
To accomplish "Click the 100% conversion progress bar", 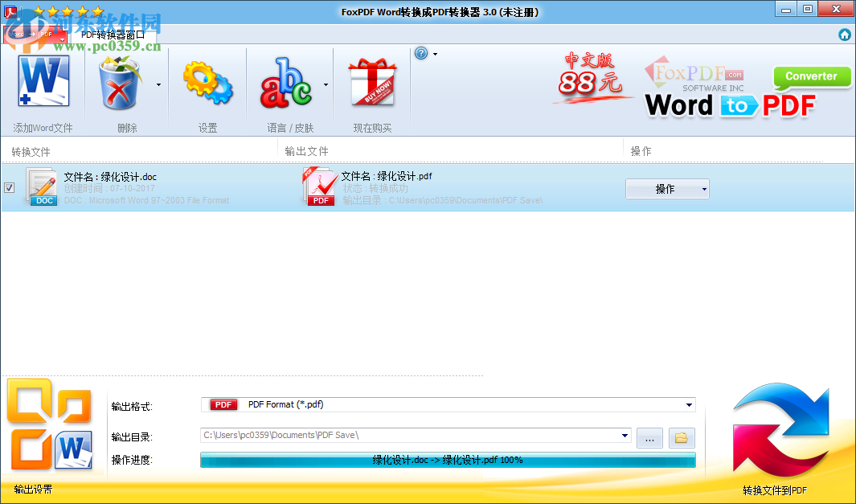I will point(448,460).
